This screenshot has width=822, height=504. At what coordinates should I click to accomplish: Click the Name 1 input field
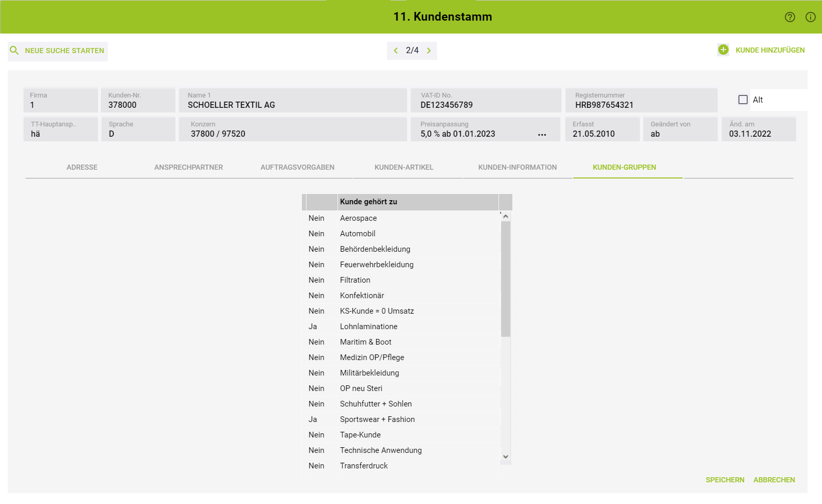click(293, 105)
